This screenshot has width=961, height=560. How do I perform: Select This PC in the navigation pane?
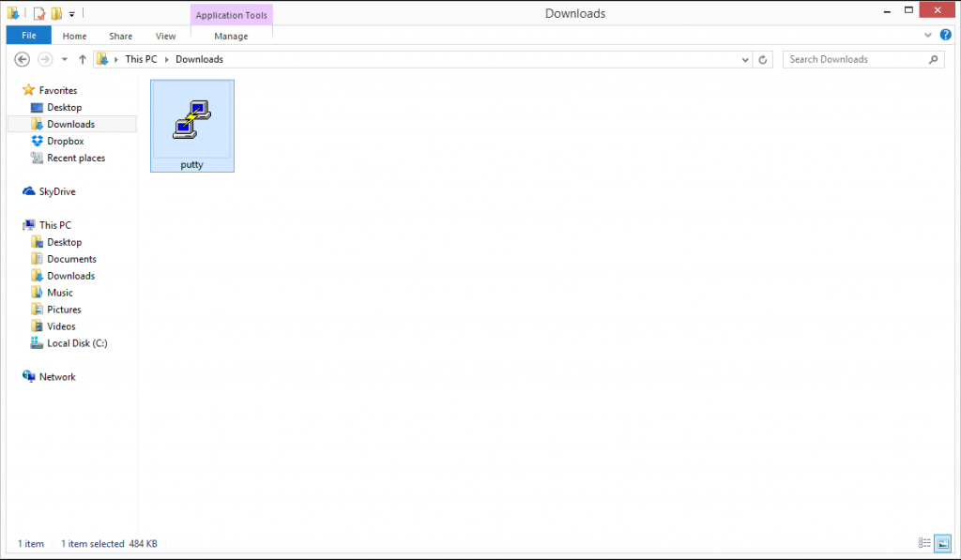pyautogui.click(x=47, y=225)
